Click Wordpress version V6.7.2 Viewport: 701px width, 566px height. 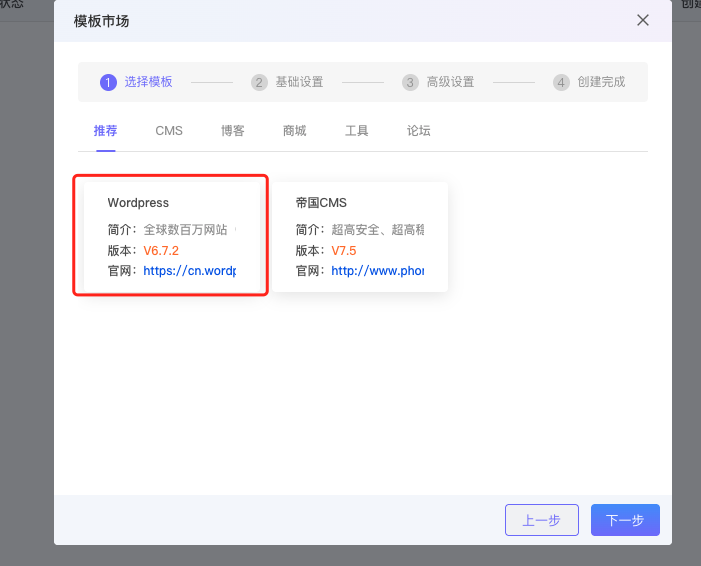(x=161, y=250)
